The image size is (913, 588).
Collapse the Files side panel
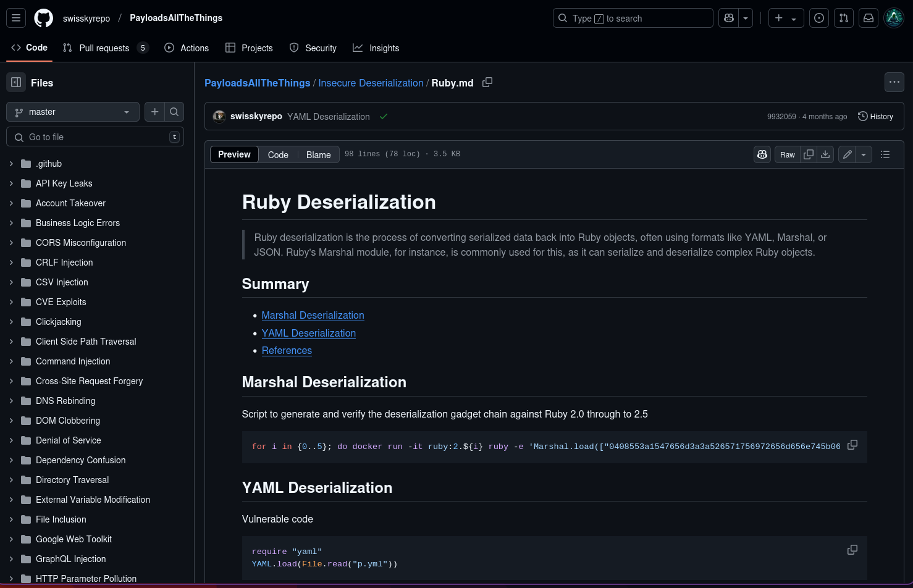16,82
